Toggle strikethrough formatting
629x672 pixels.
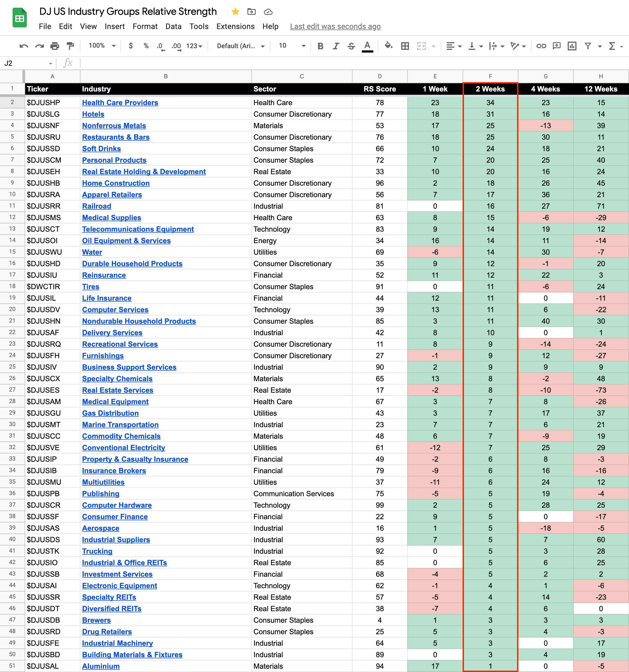tap(351, 46)
